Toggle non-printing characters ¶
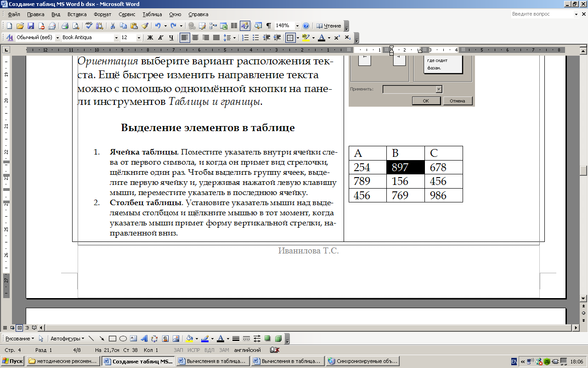 (x=268, y=26)
